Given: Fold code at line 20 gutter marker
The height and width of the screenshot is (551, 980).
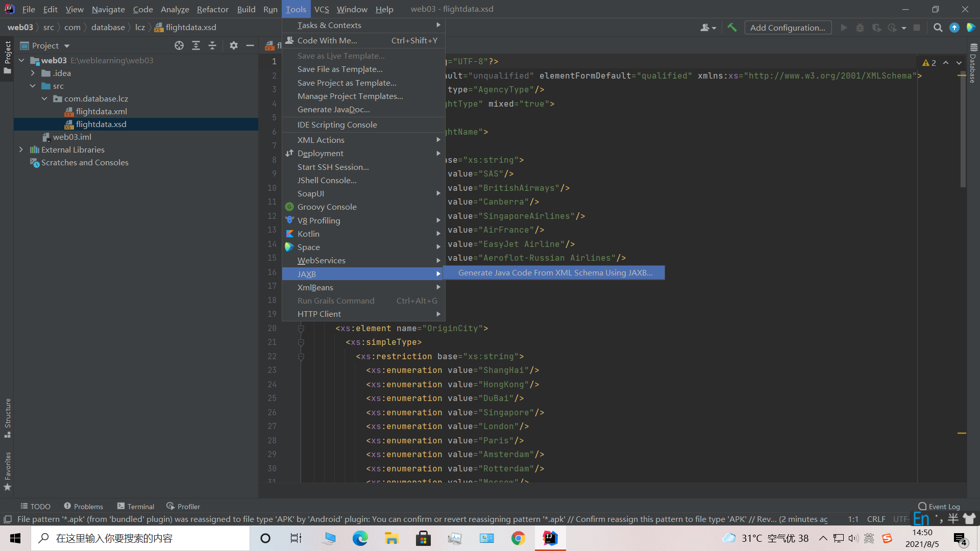Looking at the screenshot, I should tap(301, 329).
